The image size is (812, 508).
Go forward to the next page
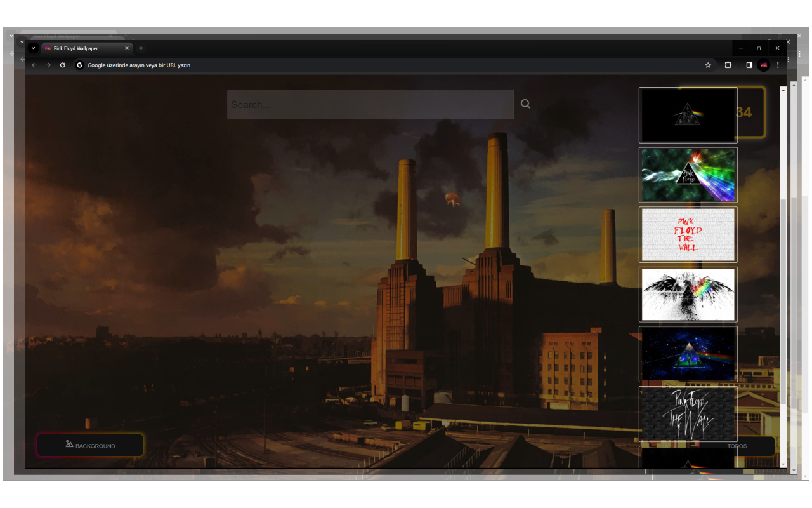coord(48,65)
